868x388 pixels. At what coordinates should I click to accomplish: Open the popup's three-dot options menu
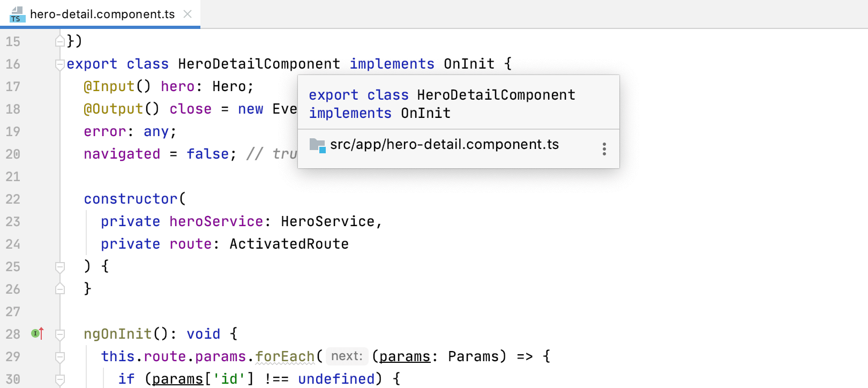(x=604, y=149)
